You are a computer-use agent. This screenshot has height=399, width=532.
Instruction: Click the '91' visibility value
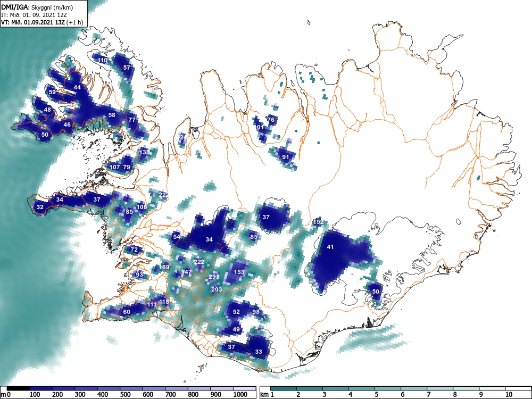pyautogui.click(x=286, y=157)
